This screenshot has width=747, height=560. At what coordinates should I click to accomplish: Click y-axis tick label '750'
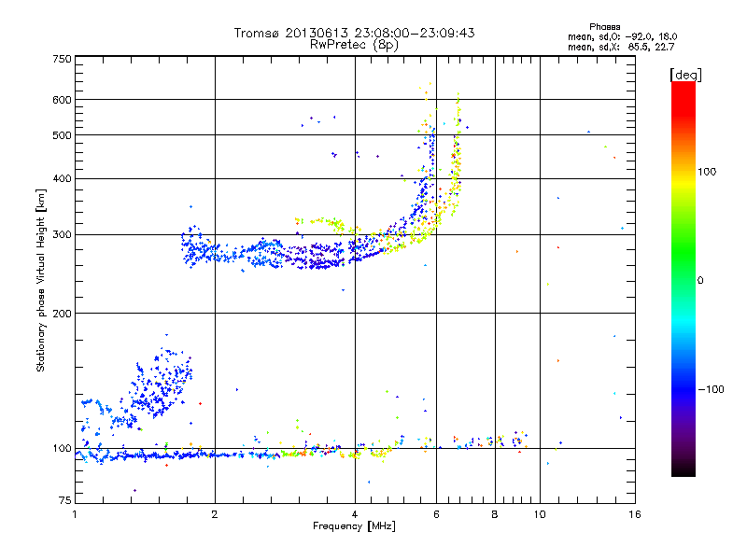click(x=63, y=59)
